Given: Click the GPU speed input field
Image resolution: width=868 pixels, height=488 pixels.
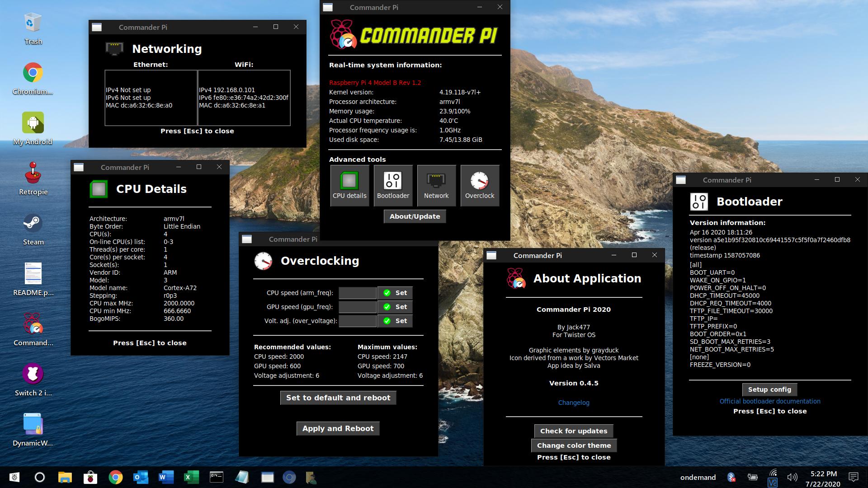Looking at the screenshot, I should (357, 307).
